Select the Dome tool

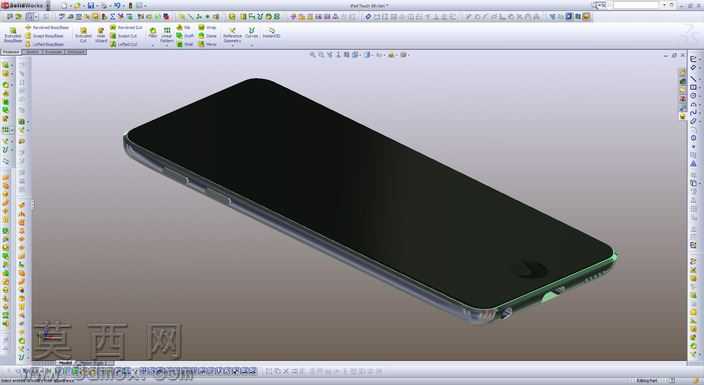coord(207,36)
